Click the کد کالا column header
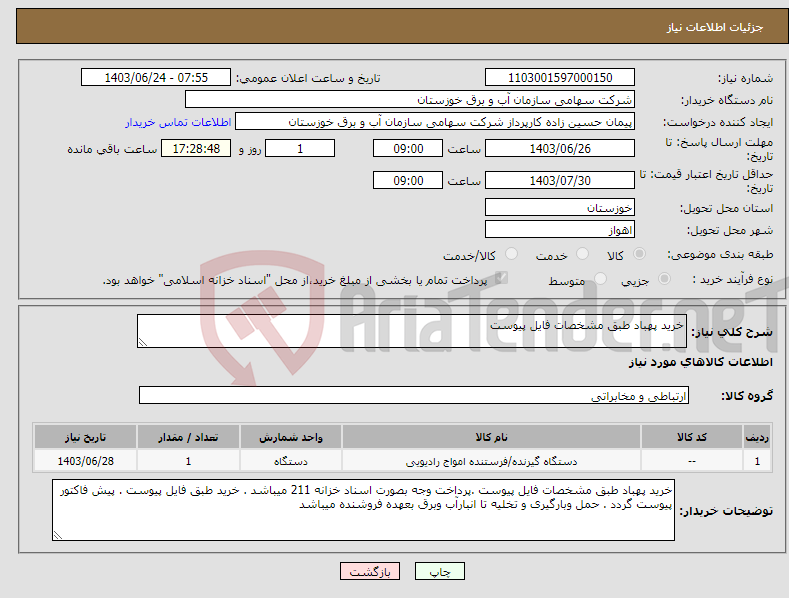Viewport: 789px width, 598px height. [692, 437]
